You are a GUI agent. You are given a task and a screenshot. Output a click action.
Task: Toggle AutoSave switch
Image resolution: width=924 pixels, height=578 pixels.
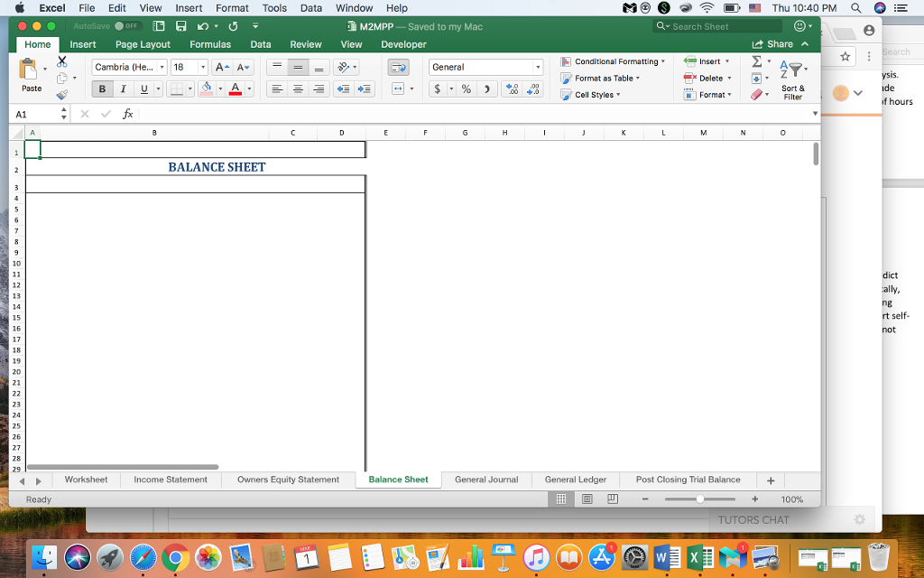[126, 26]
